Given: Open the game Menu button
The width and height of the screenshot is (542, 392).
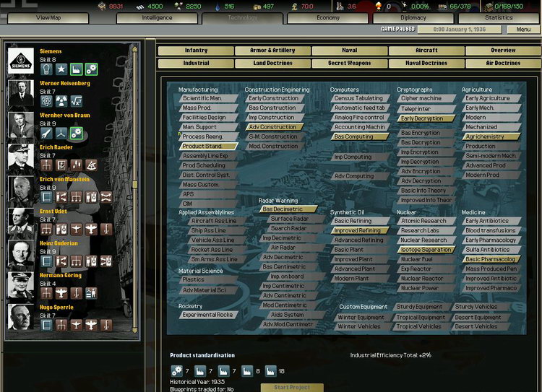Looking at the screenshot, I should [523, 30].
